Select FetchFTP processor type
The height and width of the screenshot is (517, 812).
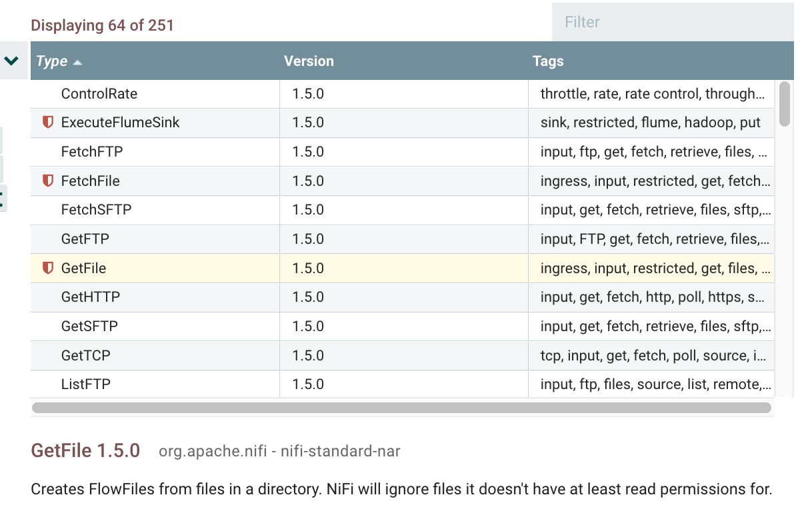pos(92,152)
